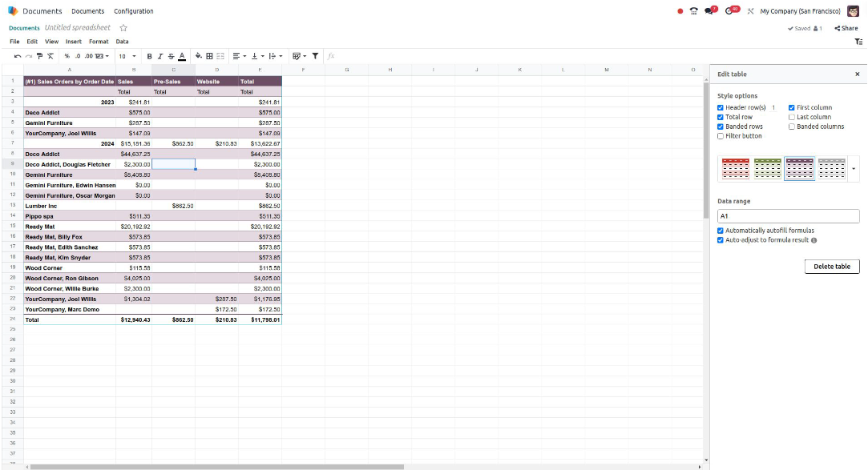The width and height of the screenshot is (868, 470).
Task: Toggle Automatically autofill formulas
Action: (721, 231)
